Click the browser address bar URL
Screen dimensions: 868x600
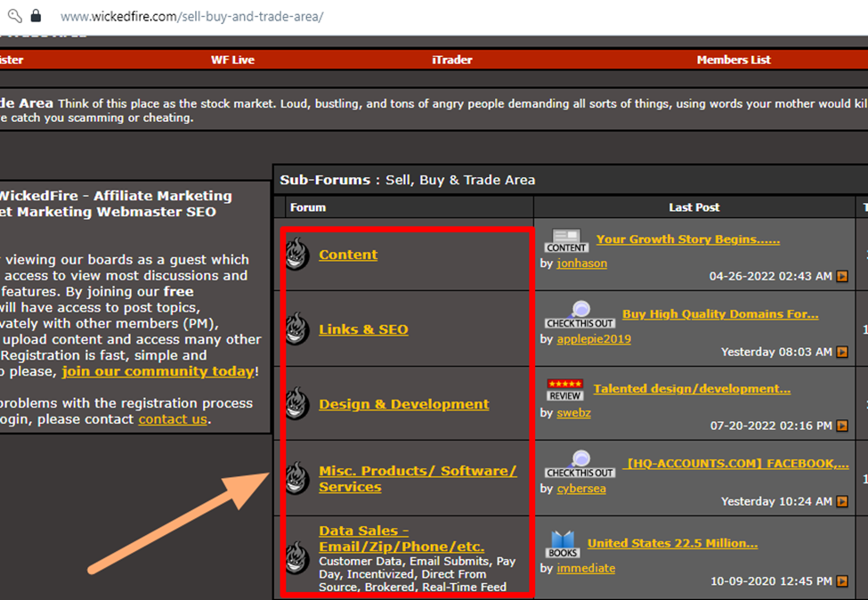pyautogui.click(x=191, y=16)
